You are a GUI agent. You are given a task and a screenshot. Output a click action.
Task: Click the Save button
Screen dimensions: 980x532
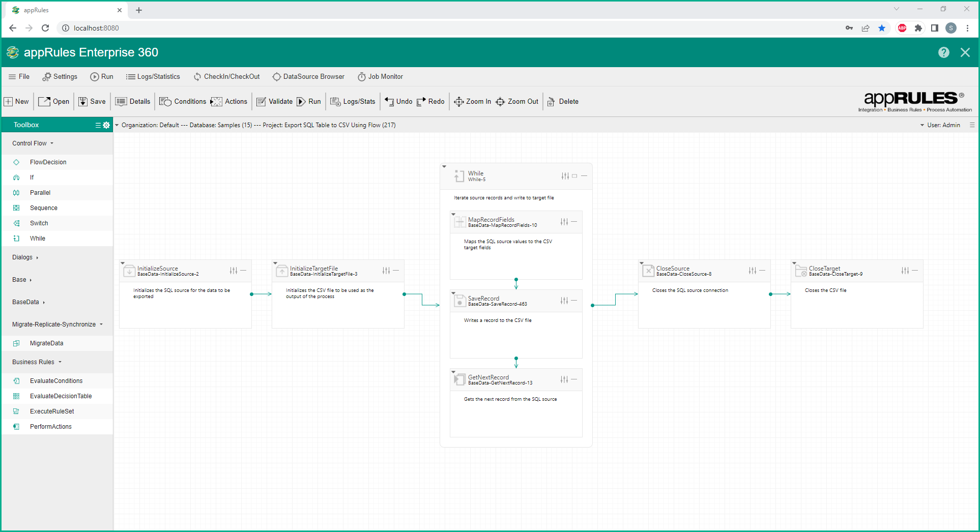[x=92, y=102]
